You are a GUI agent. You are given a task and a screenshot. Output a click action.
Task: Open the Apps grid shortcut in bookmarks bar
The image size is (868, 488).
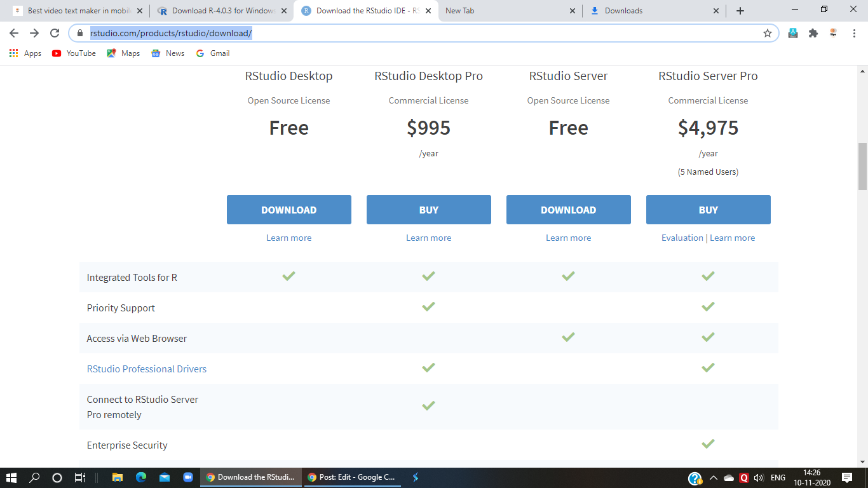tap(25, 53)
